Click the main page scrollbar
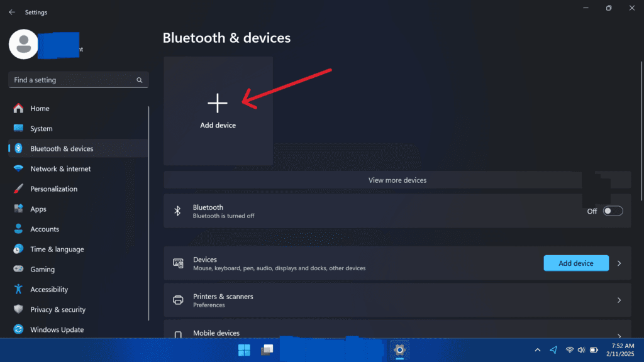This screenshot has width=644, height=362. click(x=641, y=131)
